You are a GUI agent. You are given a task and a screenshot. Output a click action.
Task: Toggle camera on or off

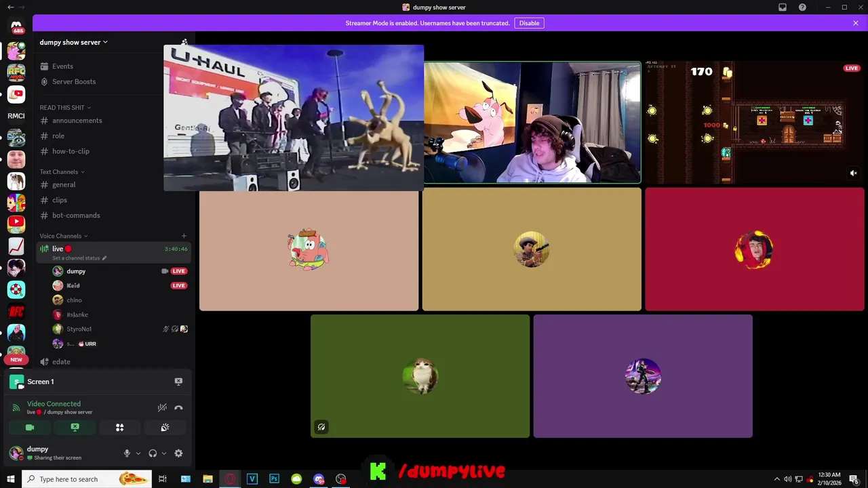click(x=30, y=428)
